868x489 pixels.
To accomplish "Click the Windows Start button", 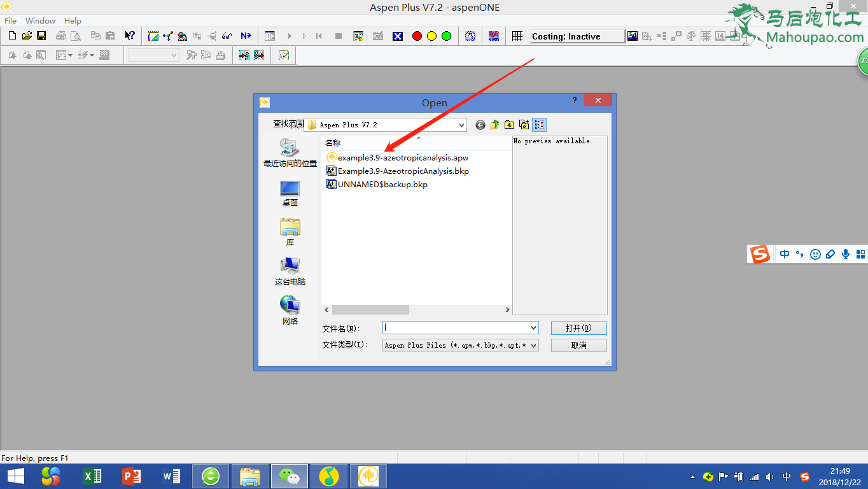I will point(16,476).
